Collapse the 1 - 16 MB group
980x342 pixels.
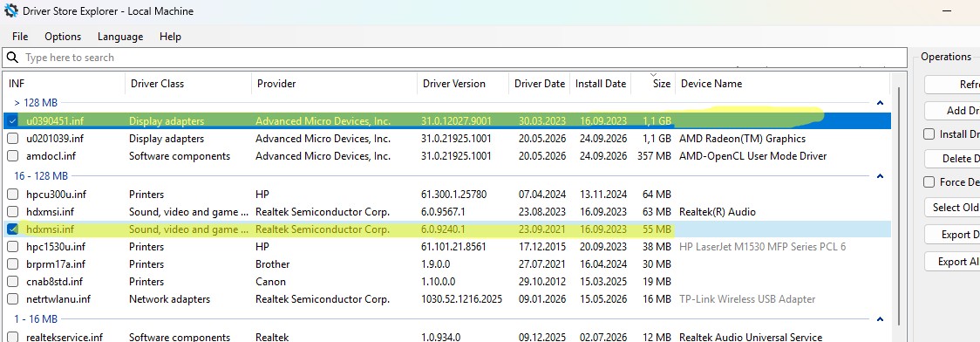[880, 318]
